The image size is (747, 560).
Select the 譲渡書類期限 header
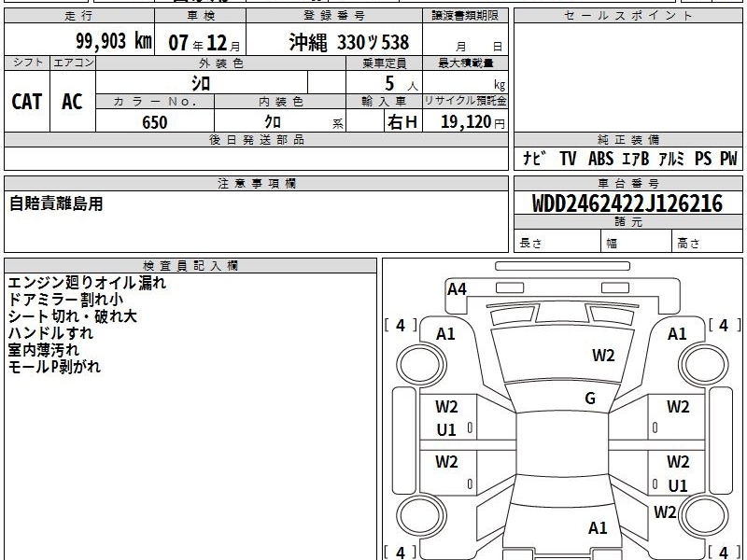(465, 16)
